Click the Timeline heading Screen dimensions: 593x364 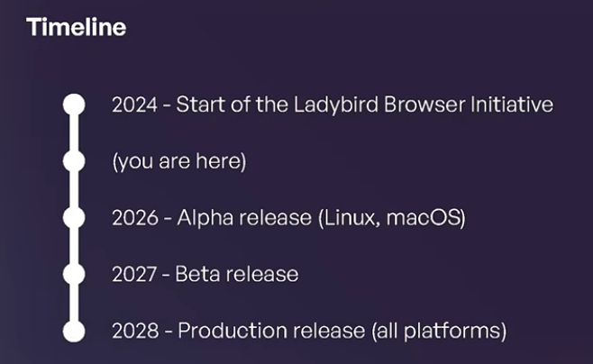pyautogui.click(x=76, y=27)
